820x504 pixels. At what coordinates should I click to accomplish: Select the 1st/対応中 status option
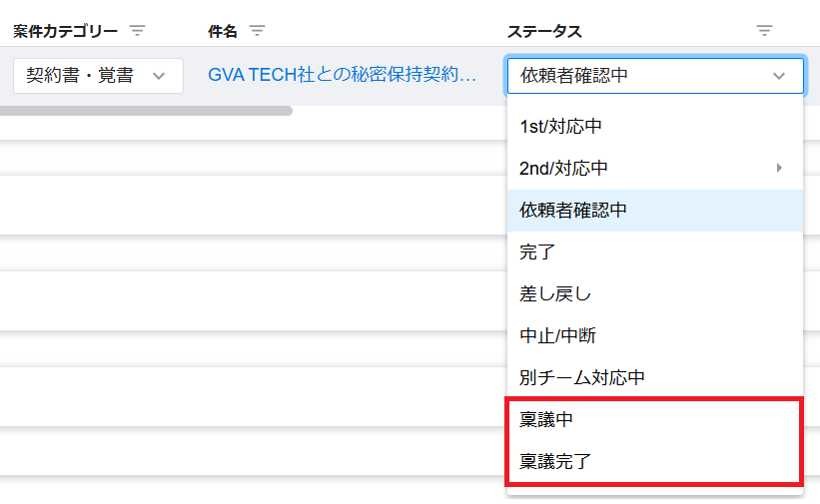pos(561,127)
